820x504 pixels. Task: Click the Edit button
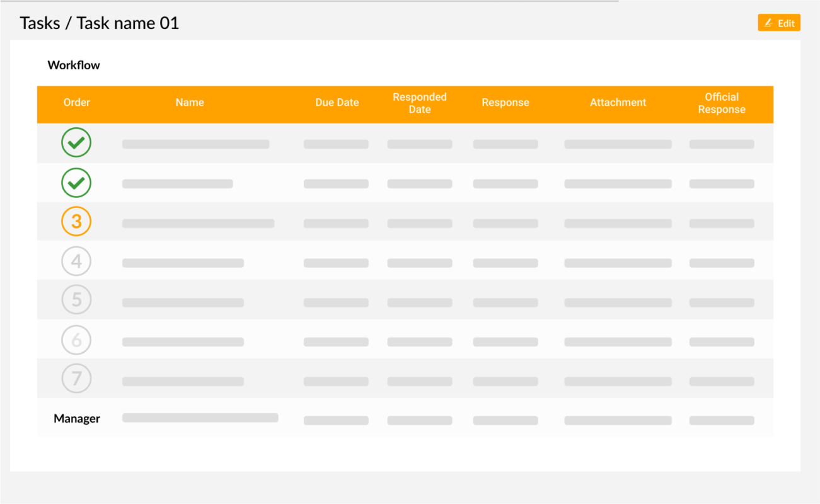click(779, 23)
